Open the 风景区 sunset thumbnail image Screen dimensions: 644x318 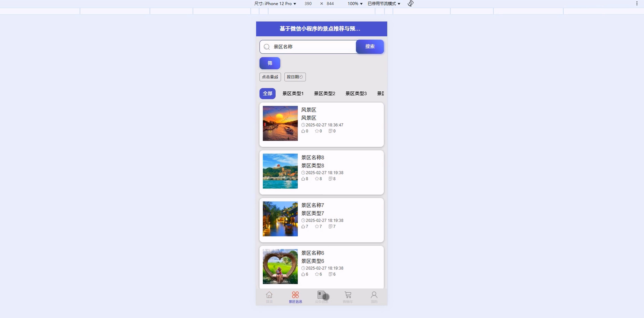click(x=280, y=123)
